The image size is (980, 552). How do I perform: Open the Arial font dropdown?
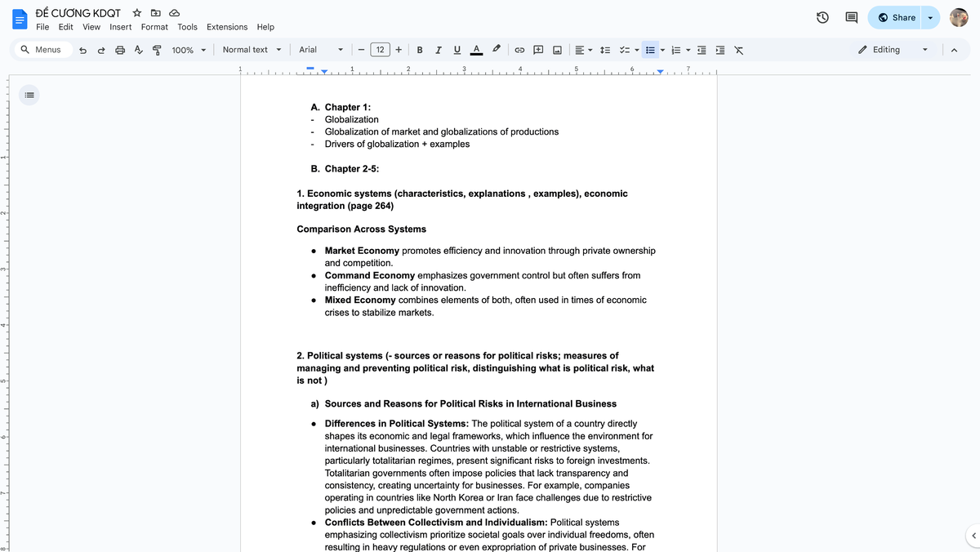pyautogui.click(x=318, y=49)
